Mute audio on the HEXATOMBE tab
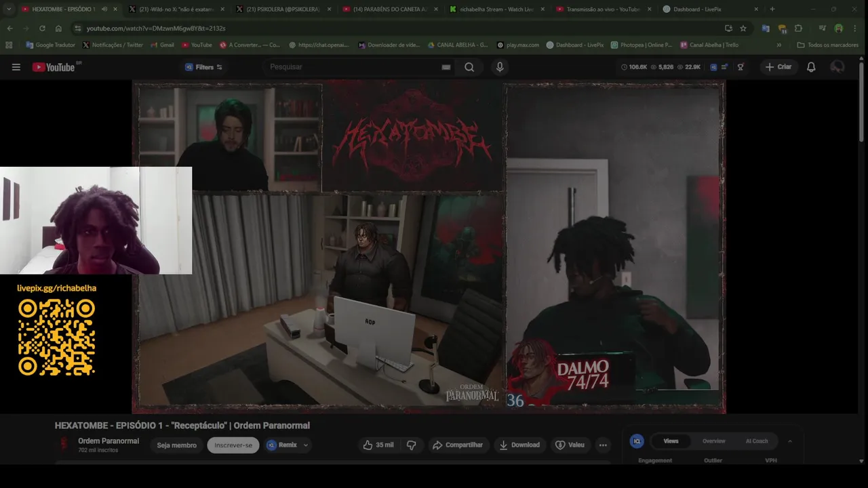 pyautogui.click(x=104, y=9)
